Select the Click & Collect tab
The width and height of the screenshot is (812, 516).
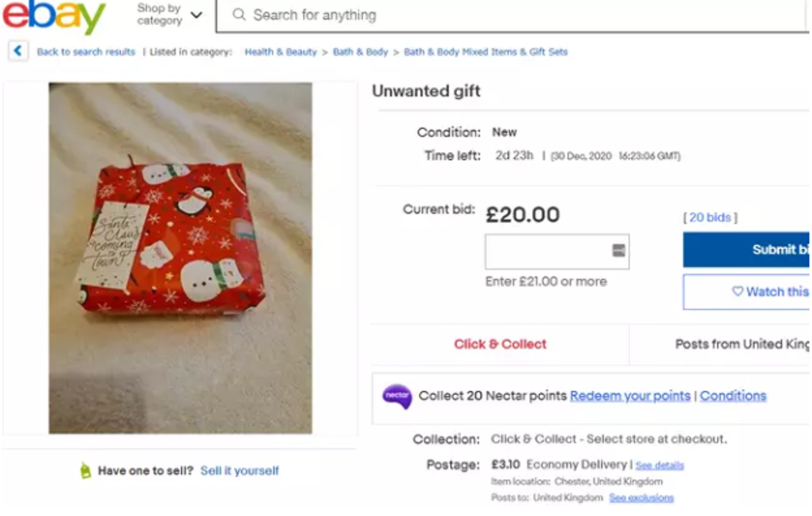click(500, 344)
